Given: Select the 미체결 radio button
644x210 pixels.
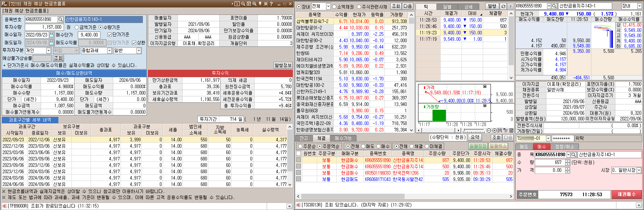Looking at the screenshot, I should (427, 146).
